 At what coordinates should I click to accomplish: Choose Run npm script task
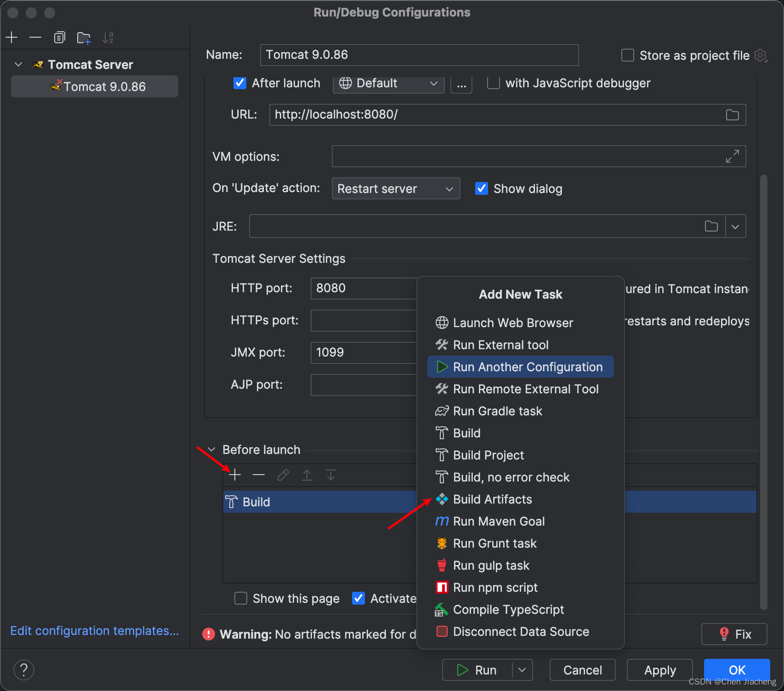point(521,588)
